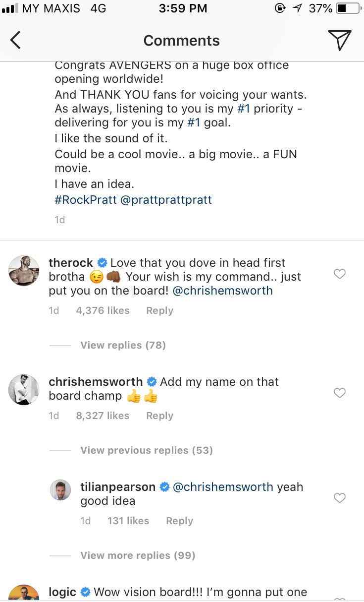Open therock's profile picture

[24, 271]
